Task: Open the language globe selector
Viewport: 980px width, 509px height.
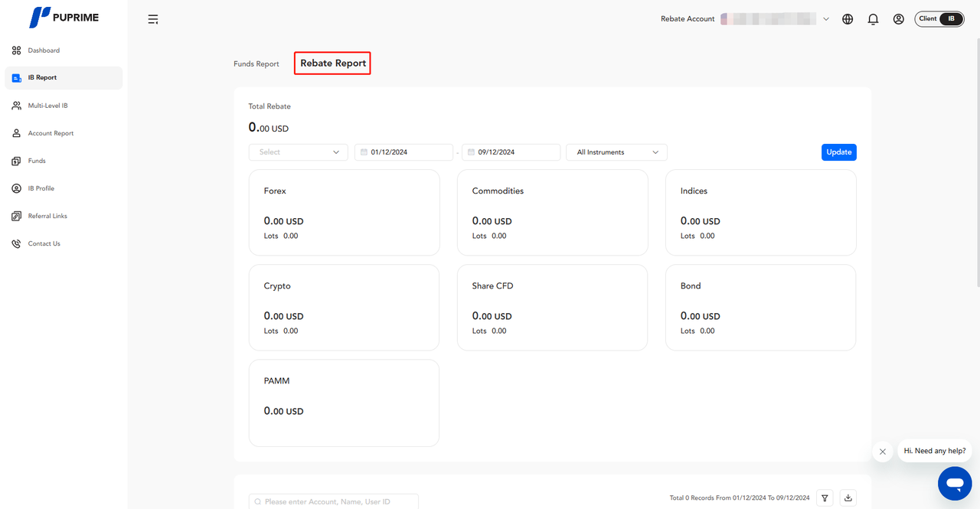Action: click(848, 19)
